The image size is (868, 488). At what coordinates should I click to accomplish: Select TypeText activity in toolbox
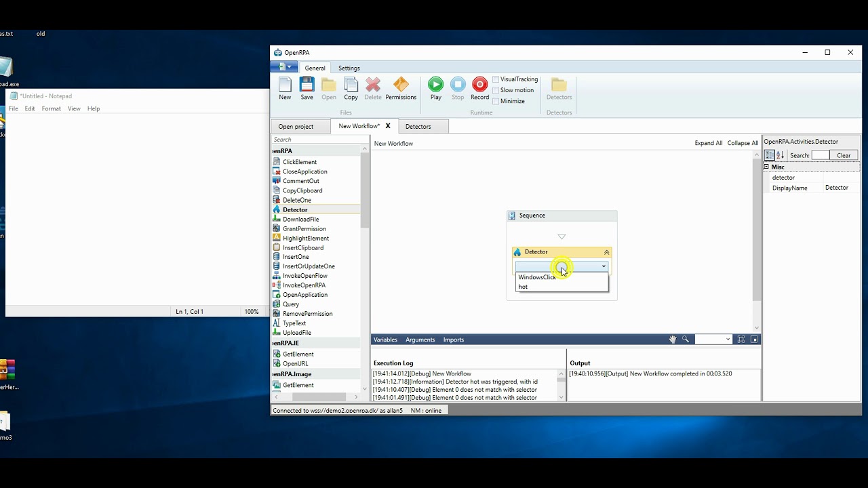(294, 323)
